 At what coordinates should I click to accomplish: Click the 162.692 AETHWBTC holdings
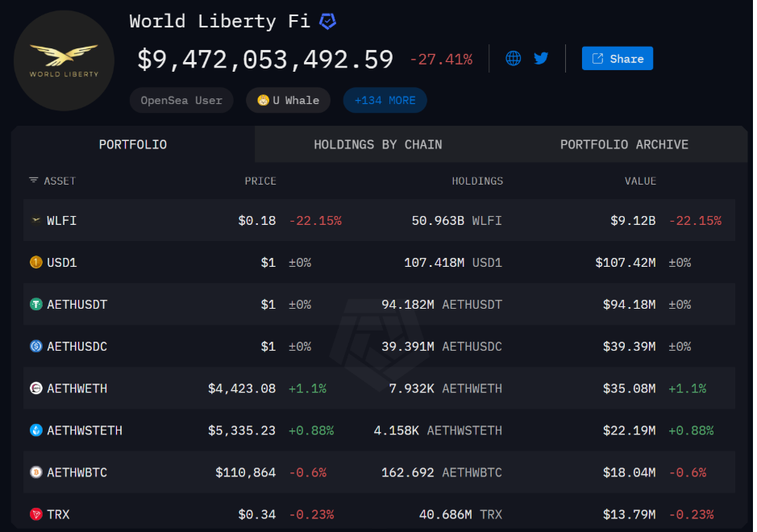point(442,472)
